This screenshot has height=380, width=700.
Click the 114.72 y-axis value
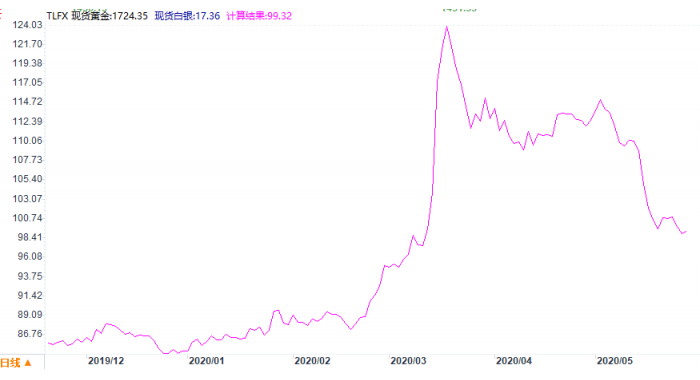coord(27,101)
